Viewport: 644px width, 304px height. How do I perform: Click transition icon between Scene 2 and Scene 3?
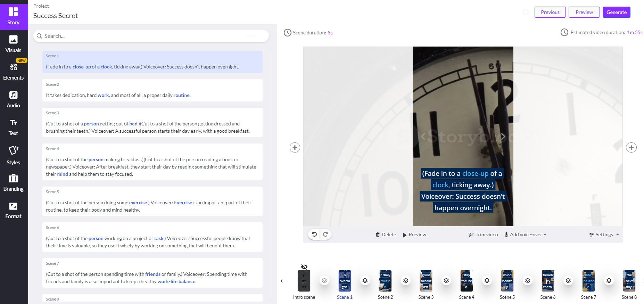pyautogui.click(x=406, y=280)
